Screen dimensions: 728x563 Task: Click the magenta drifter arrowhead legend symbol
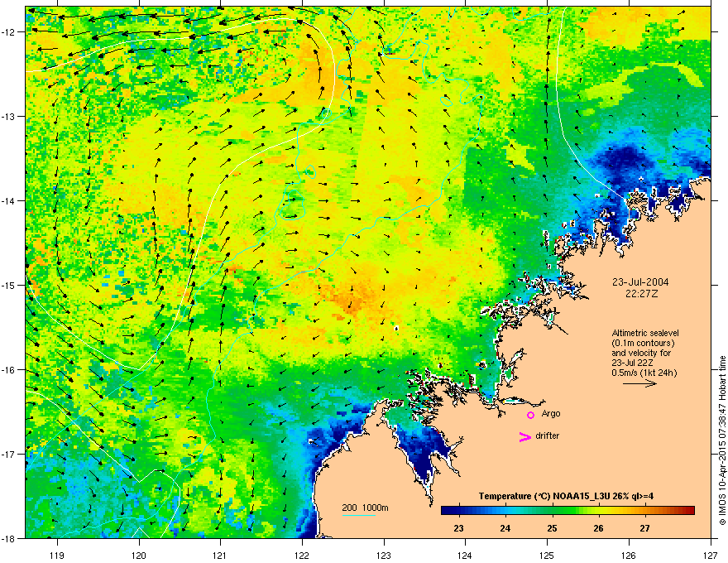525,436
